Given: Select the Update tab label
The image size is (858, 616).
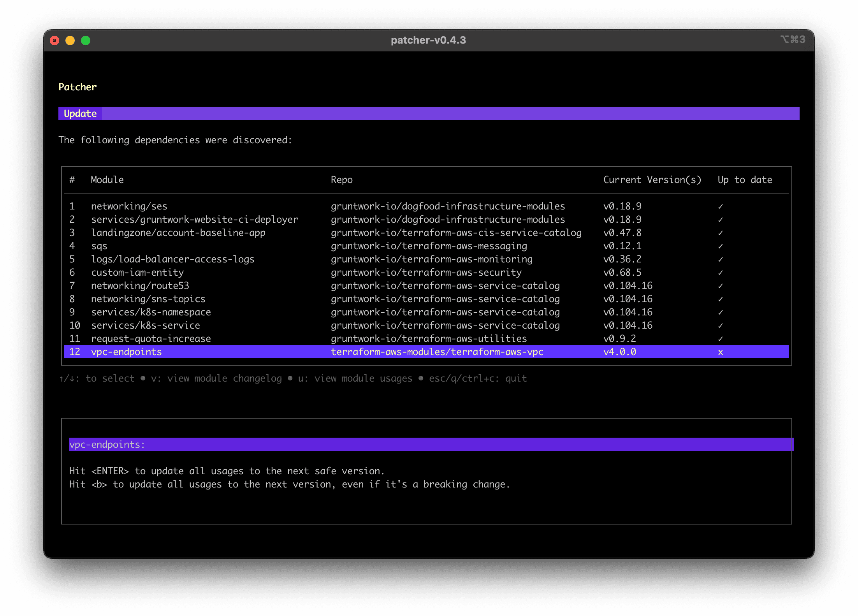Looking at the screenshot, I should point(80,113).
